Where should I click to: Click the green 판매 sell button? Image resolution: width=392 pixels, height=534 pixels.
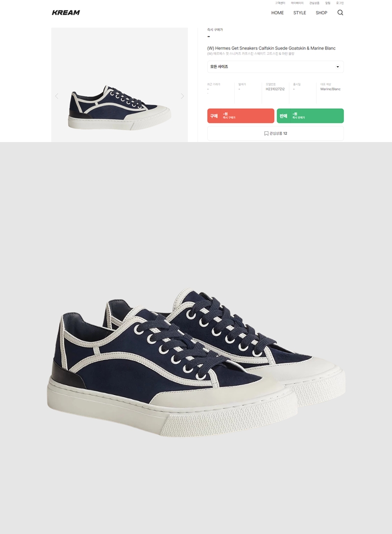tap(310, 116)
